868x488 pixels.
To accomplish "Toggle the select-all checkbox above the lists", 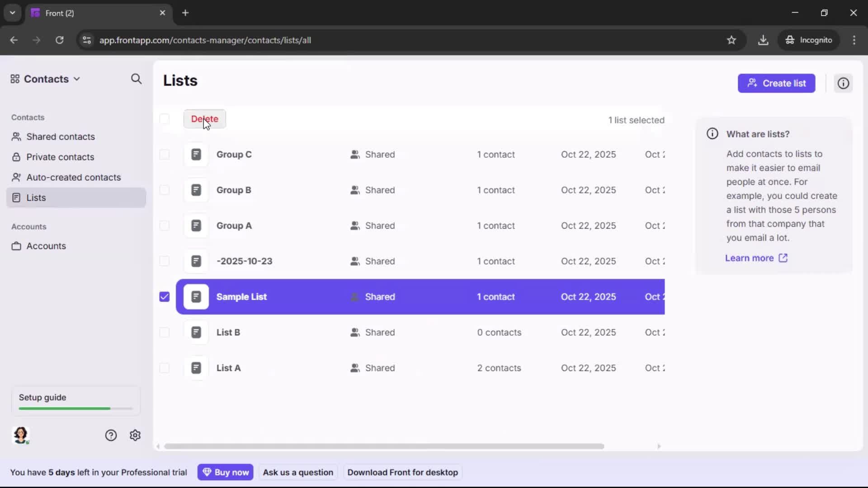I will coord(164,119).
